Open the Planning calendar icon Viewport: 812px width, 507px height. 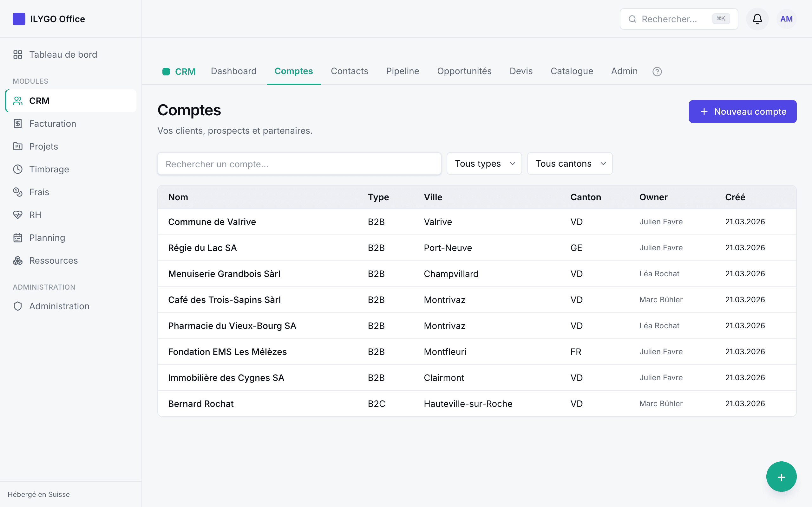pyautogui.click(x=18, y=237)
